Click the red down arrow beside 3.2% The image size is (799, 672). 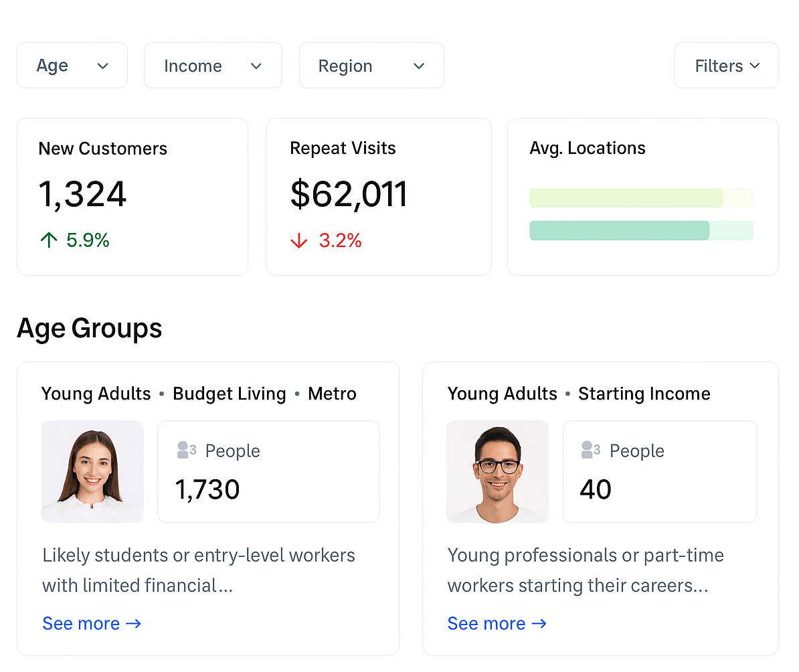(298, 241)
